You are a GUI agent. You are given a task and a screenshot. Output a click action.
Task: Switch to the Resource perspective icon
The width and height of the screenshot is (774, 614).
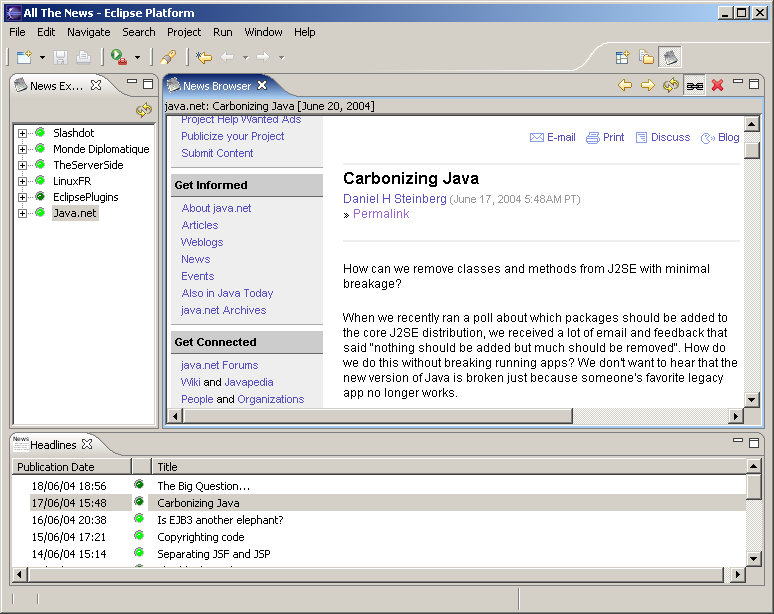(646, 57)
